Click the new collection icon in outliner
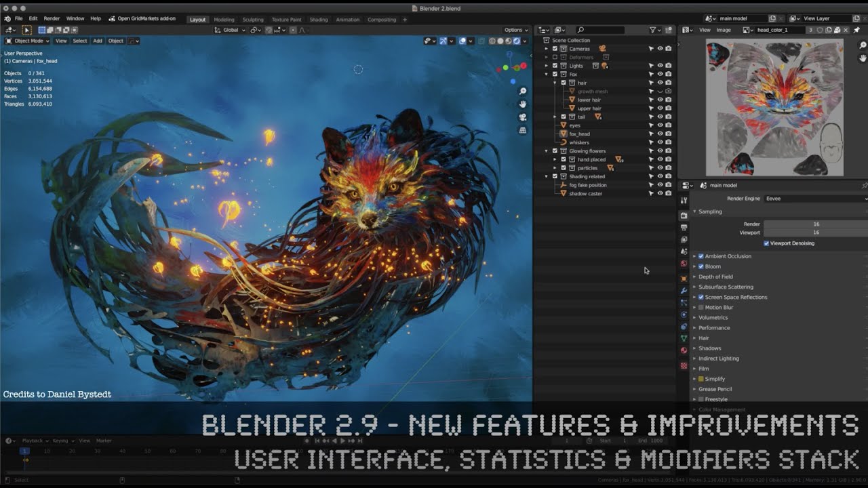The height and width of the screenshot is (488, 868). tap(669, 30)
